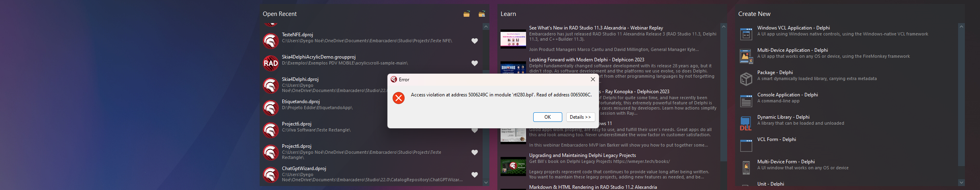Open Looking Forward with Modern Delphi article
This screenshot has width=980, height=190.
(x=587, y=60)
